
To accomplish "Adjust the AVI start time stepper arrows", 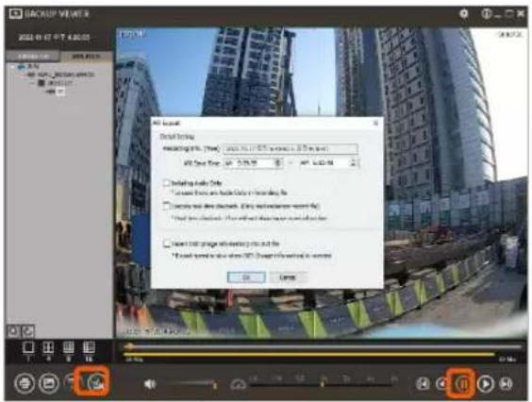I will pyautogui.click(x=278, y=163).
